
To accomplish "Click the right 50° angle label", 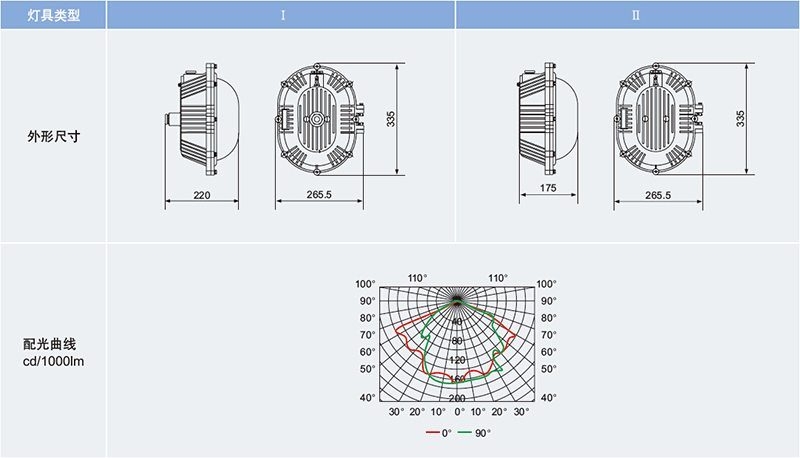I will pyautogui.click(x=548, y=369).
